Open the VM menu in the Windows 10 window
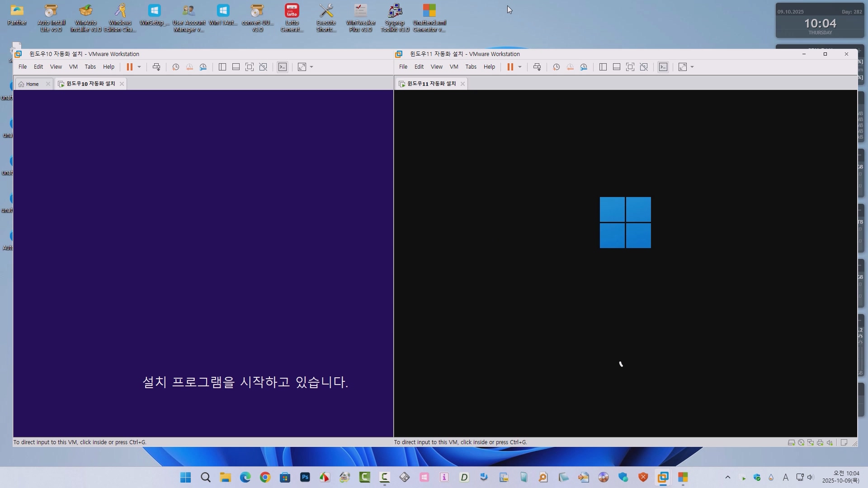 click(x=73, y=67)
